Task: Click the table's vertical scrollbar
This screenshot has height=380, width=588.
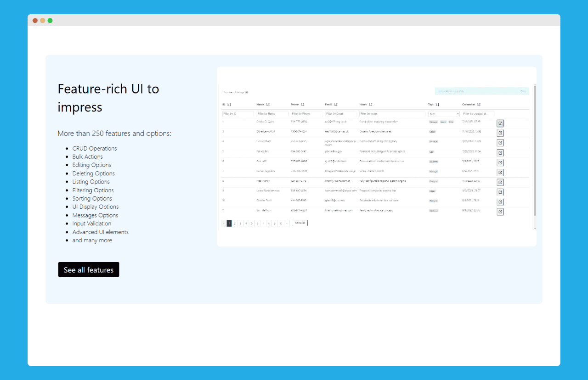Action: point(535,151)
